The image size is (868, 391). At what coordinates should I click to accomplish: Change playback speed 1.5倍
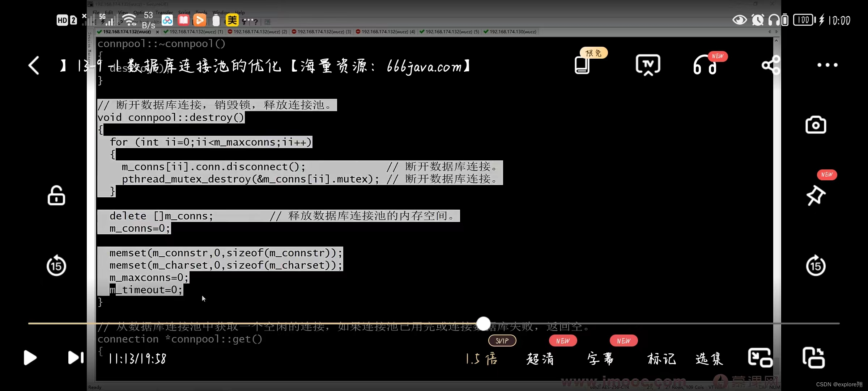[481, 359]
